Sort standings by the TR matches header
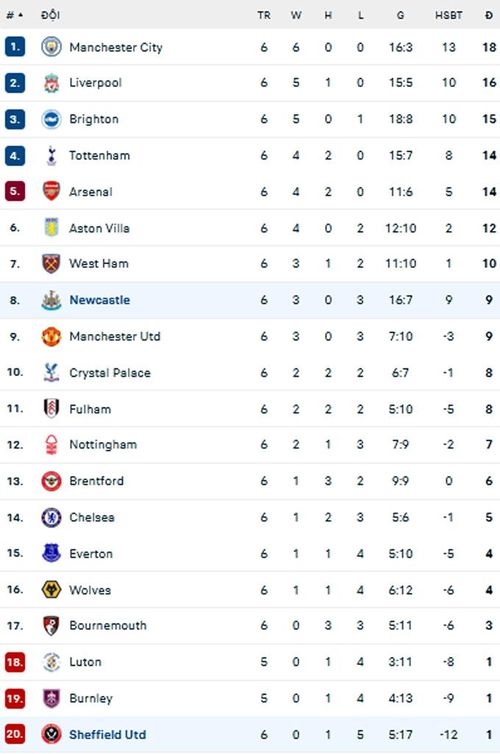 click(x=263, y=15)
